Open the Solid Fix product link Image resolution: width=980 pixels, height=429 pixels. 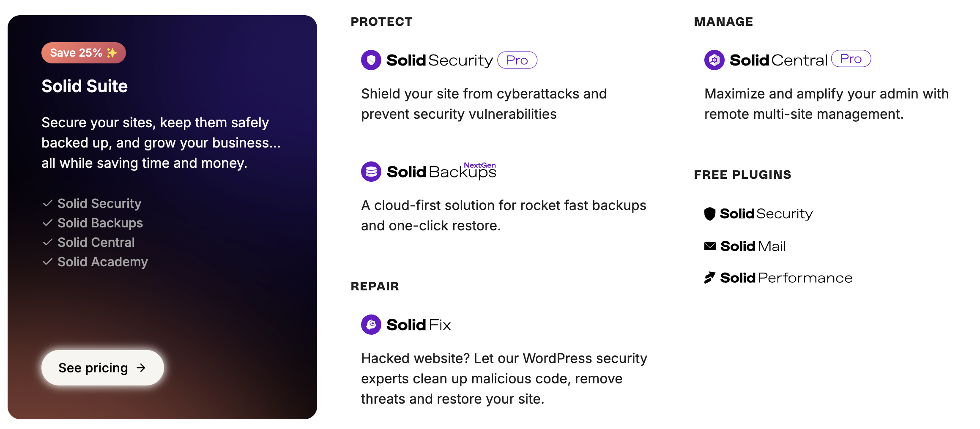(418, 325)
